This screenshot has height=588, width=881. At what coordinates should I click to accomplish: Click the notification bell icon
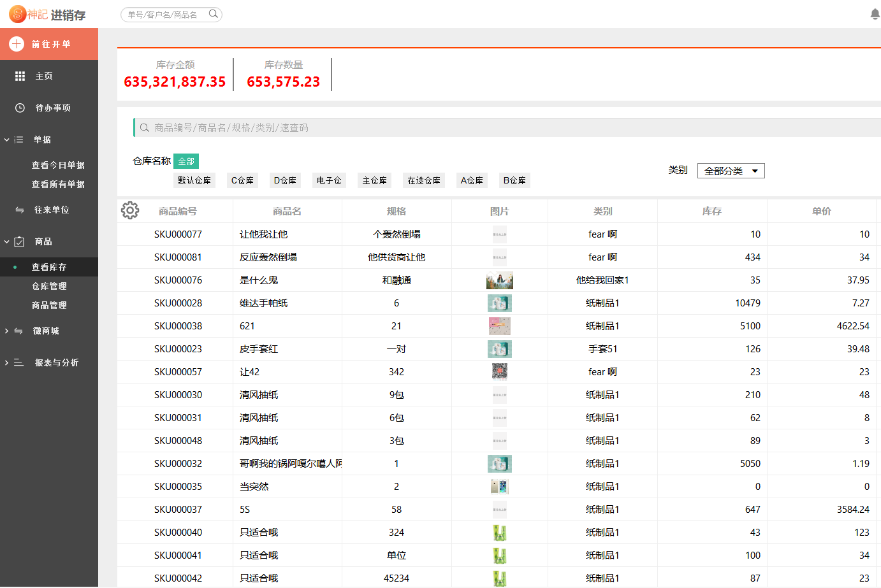pyautogui.click(x=875, y=14)
